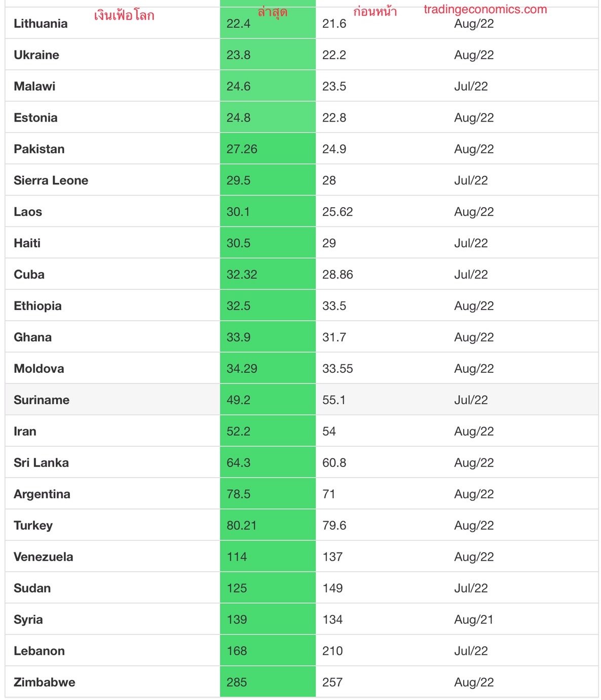Click the Ukraine country name
The height and width of the screenshot is (700, 601).
click(x=36, y=55)
